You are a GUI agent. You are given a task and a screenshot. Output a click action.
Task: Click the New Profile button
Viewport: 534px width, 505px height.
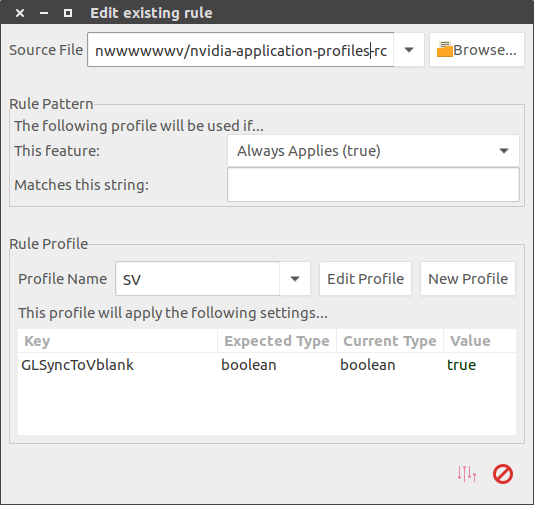pyautogui.click(x=468, y=279)
